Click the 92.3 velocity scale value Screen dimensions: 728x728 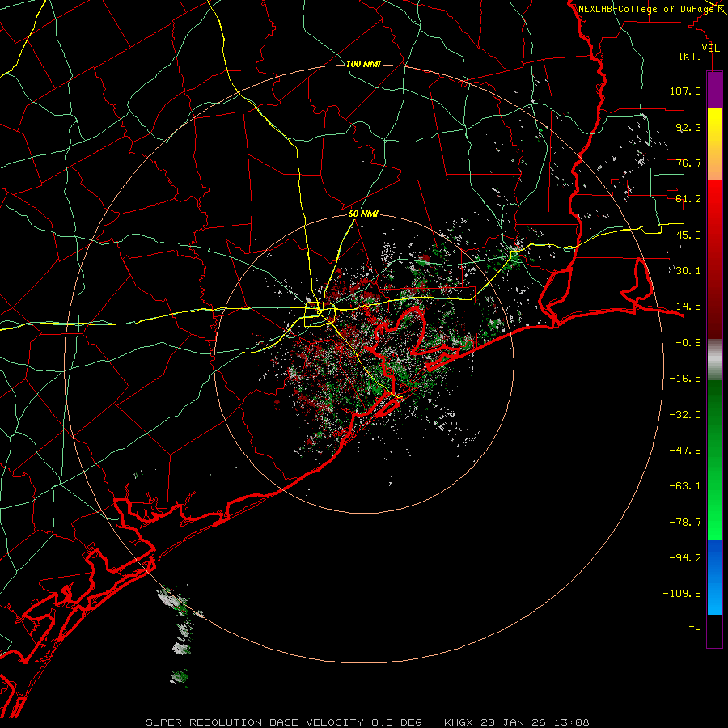pos(688,127)
